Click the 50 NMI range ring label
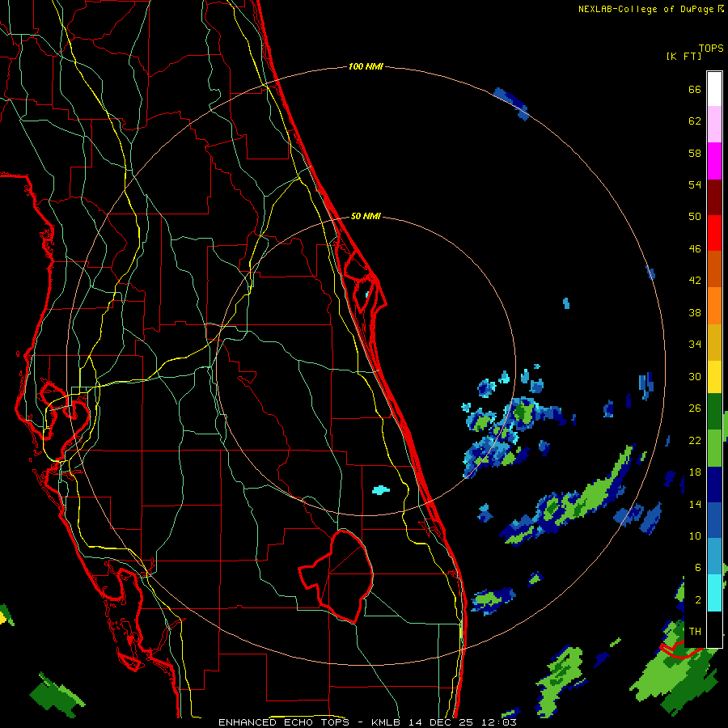This screenshot has width=728, height=728. click(x=366, y=216)
